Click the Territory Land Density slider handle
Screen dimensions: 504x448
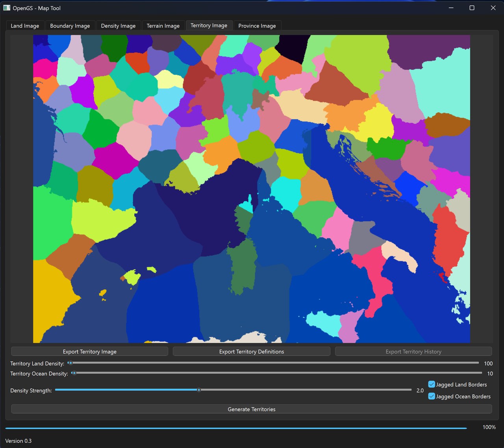[70, 363]
